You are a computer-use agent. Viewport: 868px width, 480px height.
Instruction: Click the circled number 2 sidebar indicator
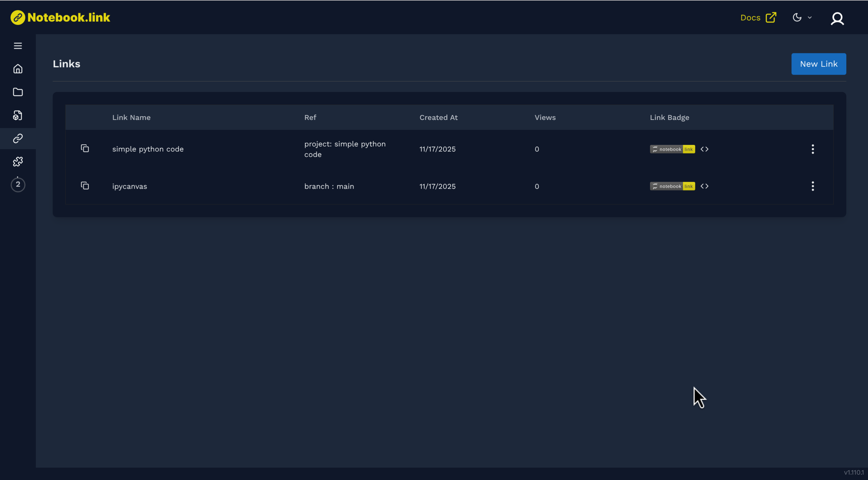coord(18,185)
